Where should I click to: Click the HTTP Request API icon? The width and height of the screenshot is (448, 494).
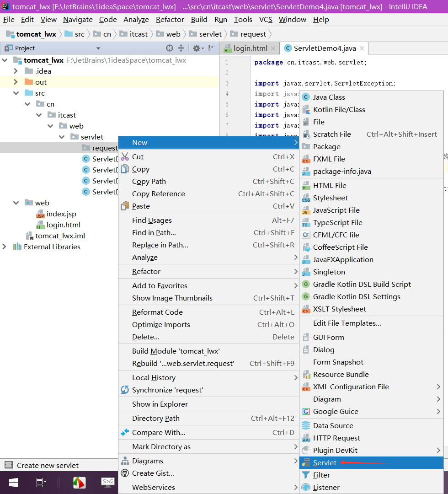pyautogui.click(x=306, y=438)
